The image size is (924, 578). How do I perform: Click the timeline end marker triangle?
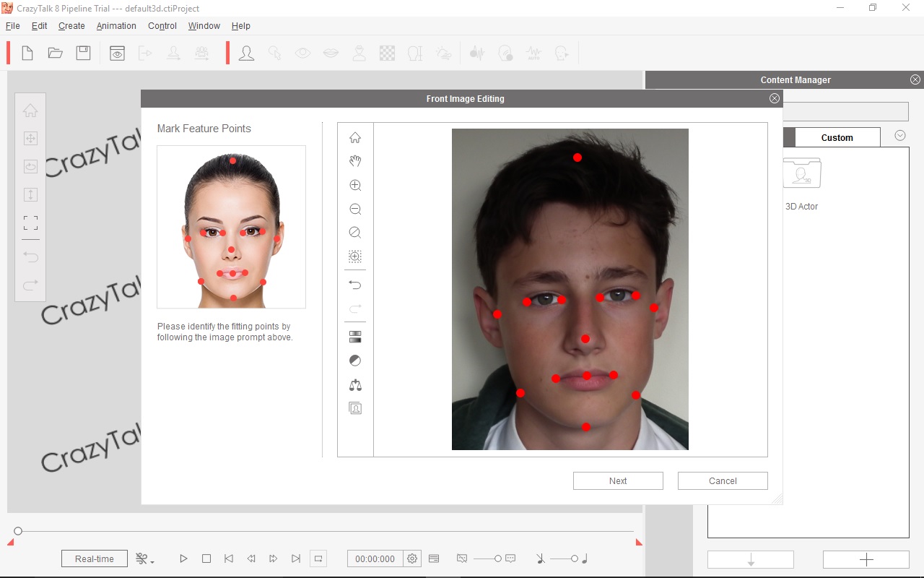(x=639, y=542)
